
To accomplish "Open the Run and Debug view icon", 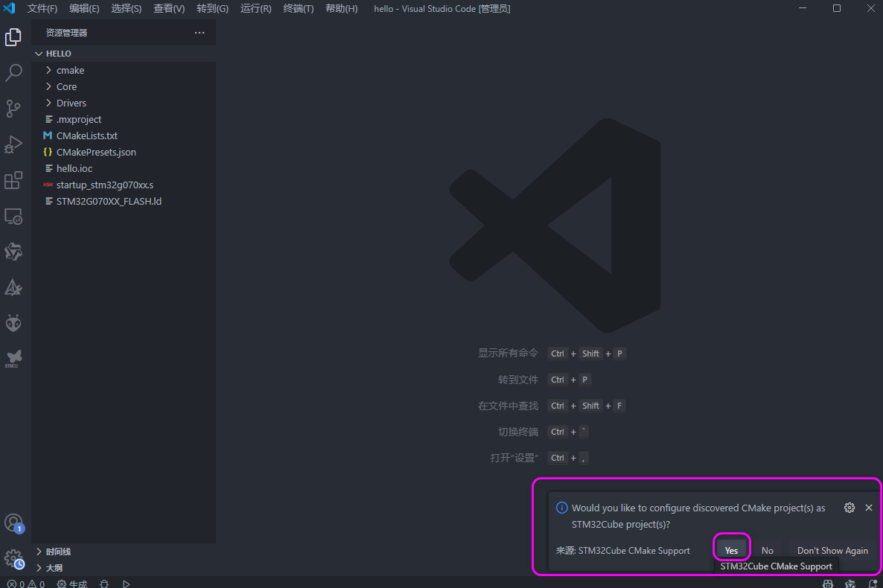I will 13,144.
